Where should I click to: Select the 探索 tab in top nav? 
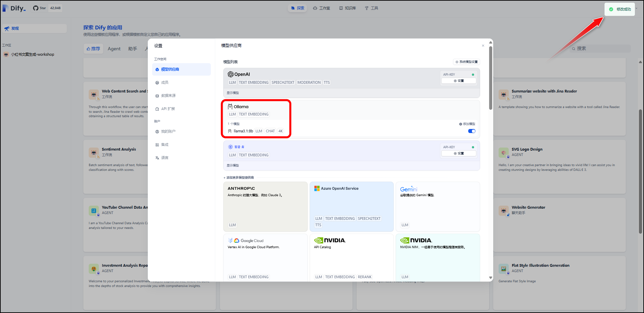coord(297,8)
